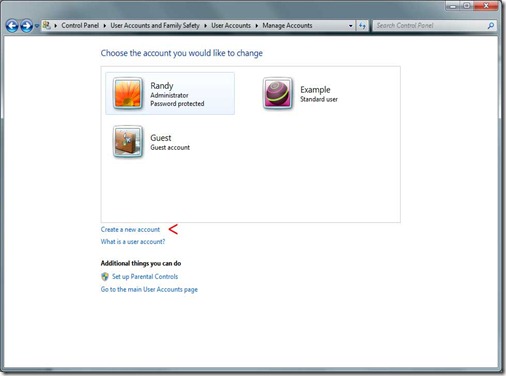Maximize the Manage Accounts window

tap(467, 6)
